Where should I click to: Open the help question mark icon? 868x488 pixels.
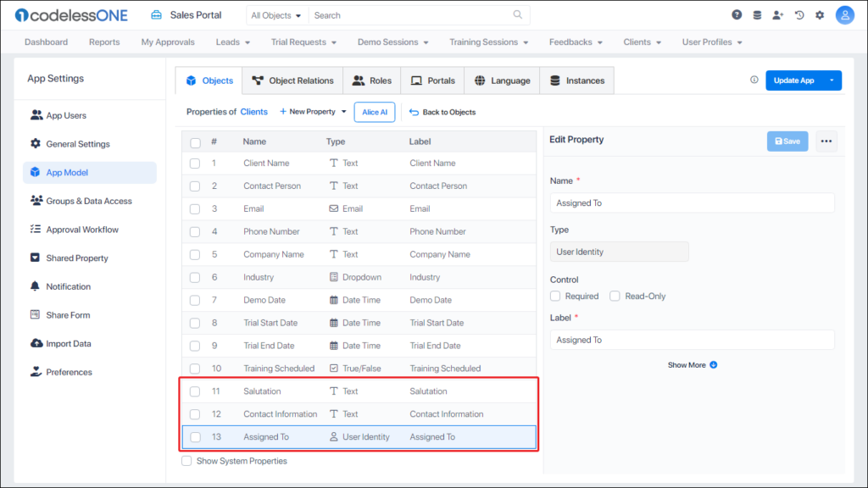click(x=737, y=15)
